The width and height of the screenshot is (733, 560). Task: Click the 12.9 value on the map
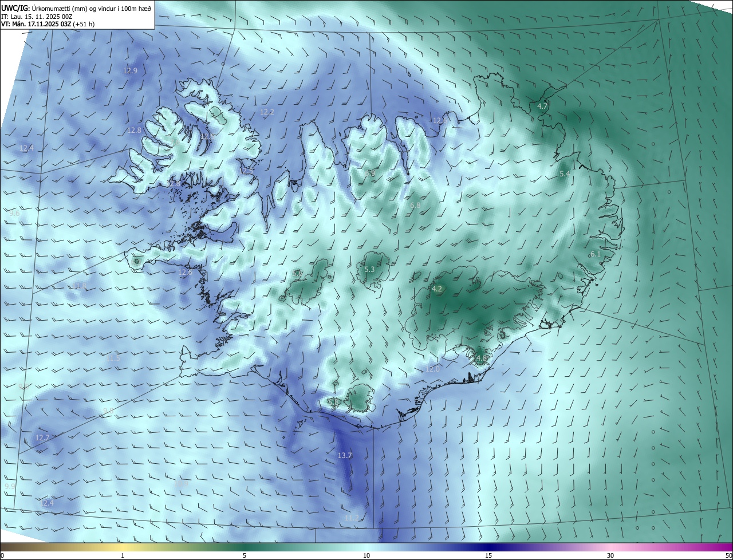click(130, 70)
